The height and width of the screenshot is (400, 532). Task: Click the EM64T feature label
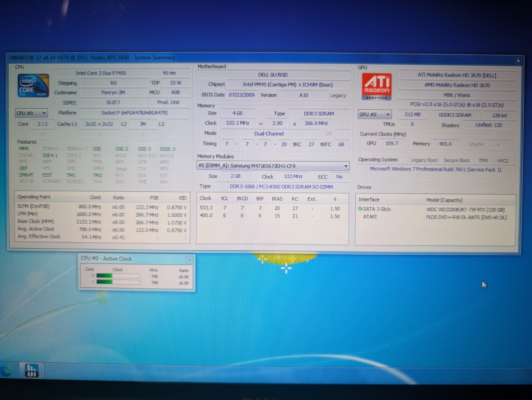26,175
